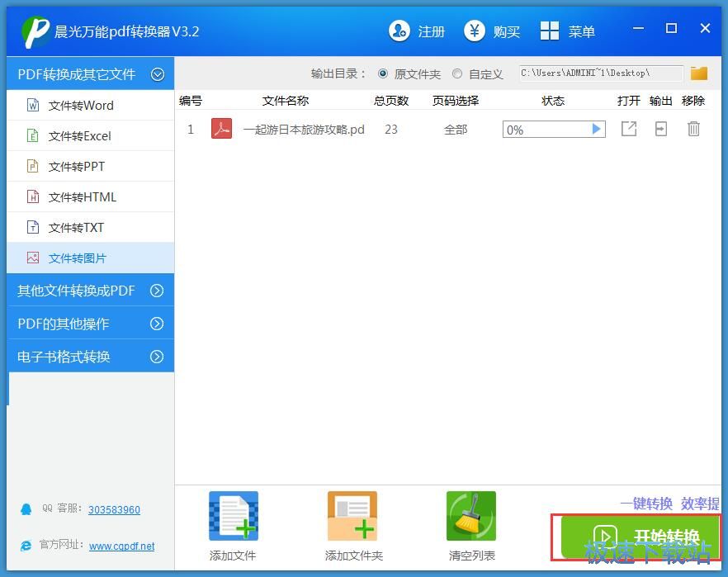Click 全部 page selection for the file
The width and height of the screenshot is (728, 577).
[456, 130]
